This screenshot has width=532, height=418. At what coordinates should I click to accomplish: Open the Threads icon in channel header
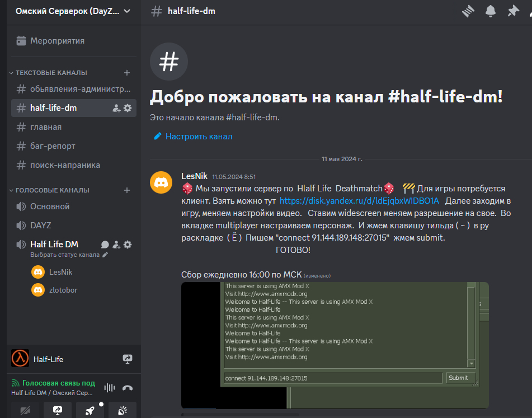pyautogui.click(x=468, y=11)
